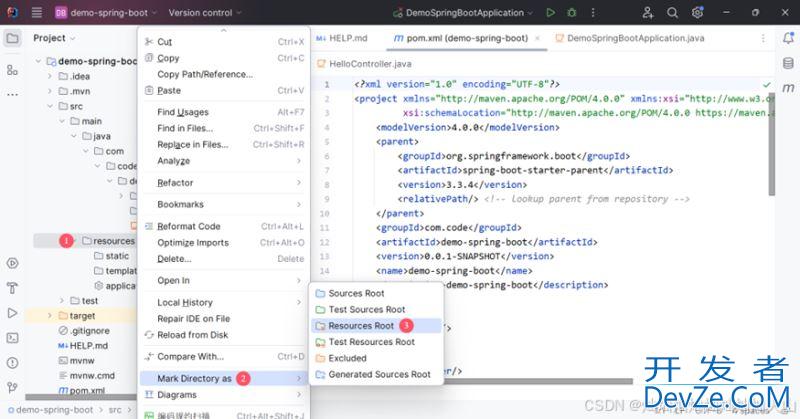Open the Code With Me icon

point(648,12)
